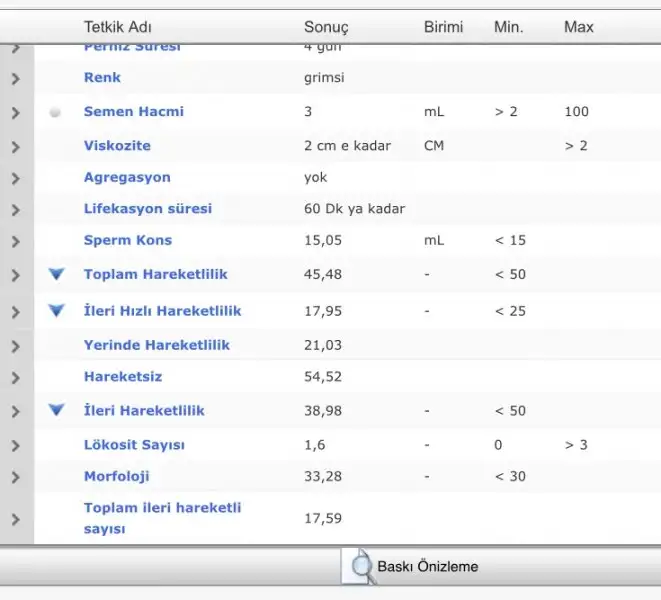Viewport: 661px width, 600px height.
Task: Click the gray circle indicator beside Semen Hacmi
Action: pyautogui.click(x=56, y=112)
